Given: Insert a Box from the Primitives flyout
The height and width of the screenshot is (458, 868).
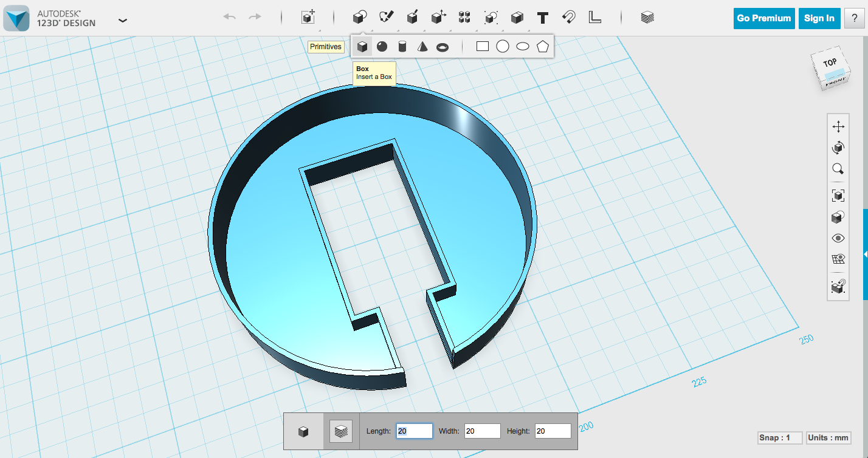Looking at the screenshot, I should coord(362,46).
